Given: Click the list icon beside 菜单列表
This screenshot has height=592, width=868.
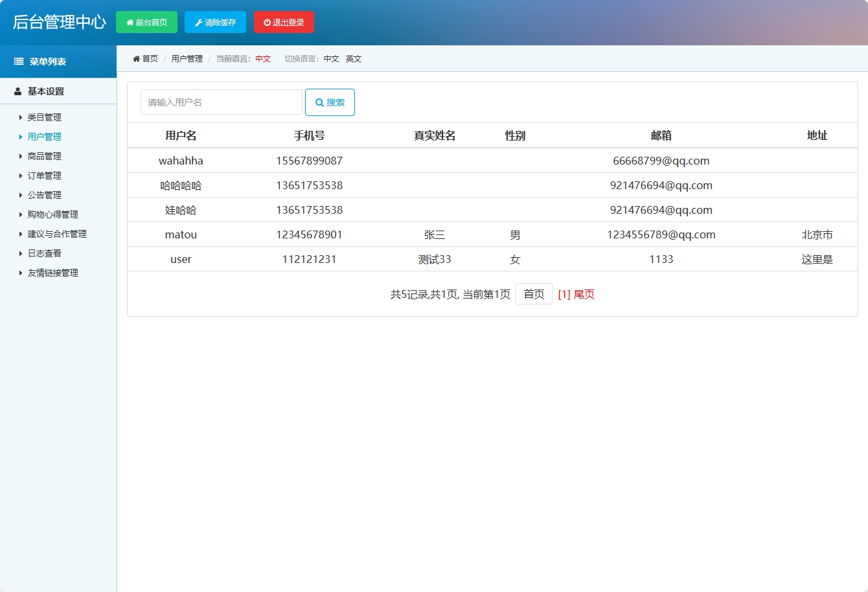Looking at the screenshot, I should 17,62.
